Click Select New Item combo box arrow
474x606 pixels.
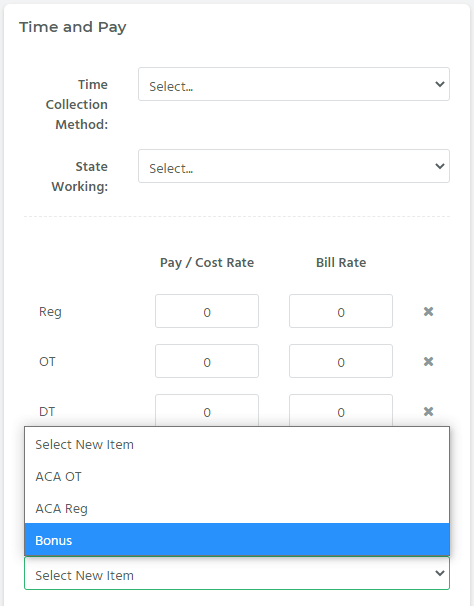[440, 573]
